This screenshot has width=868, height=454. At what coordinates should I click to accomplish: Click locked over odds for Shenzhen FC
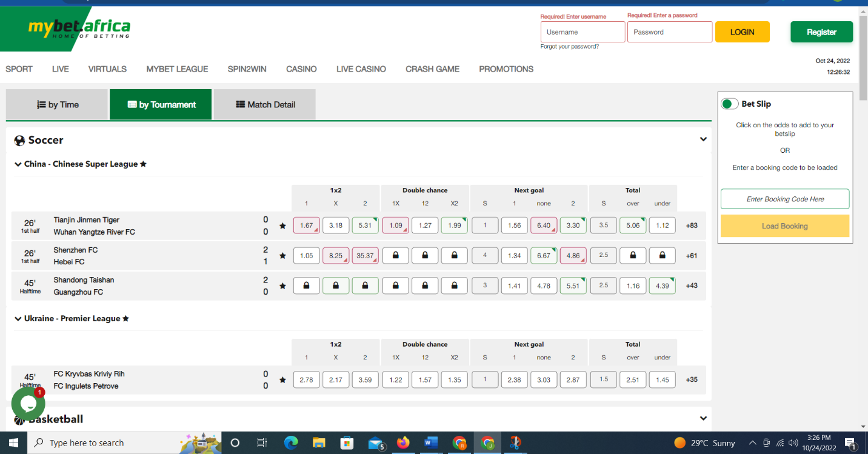point(633,256)
